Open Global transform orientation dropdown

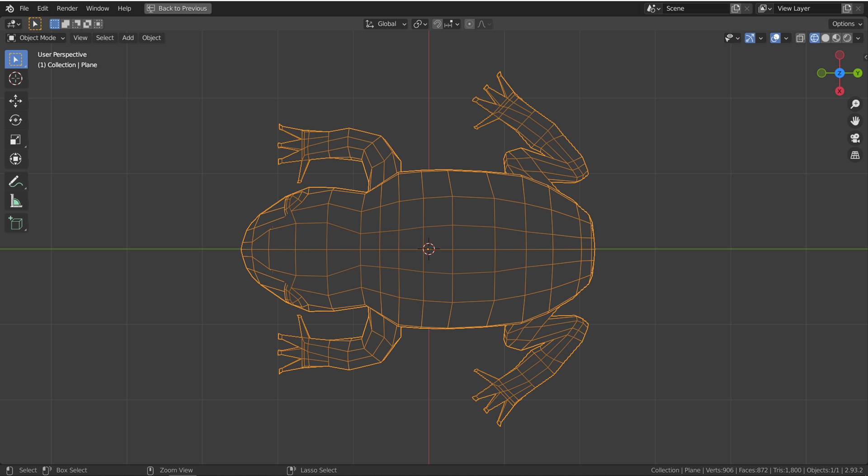click(386, 24)
